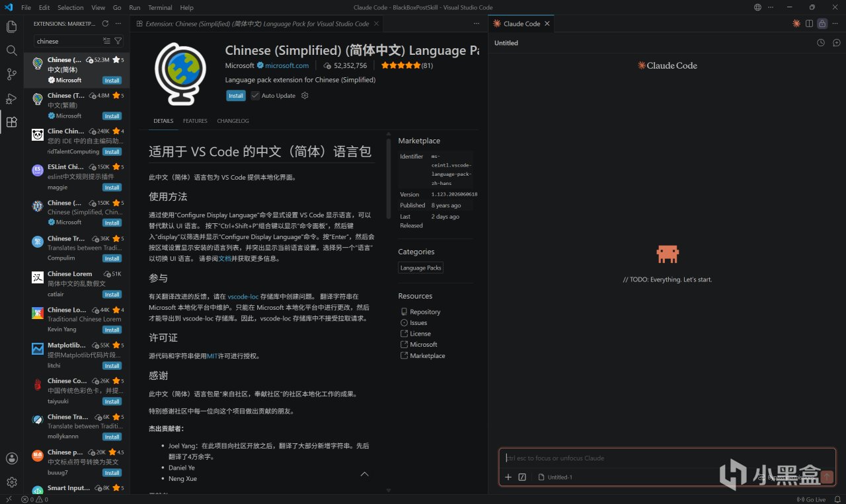
Task: Open slash commands menu in Claude input
Action: [522, 477]
